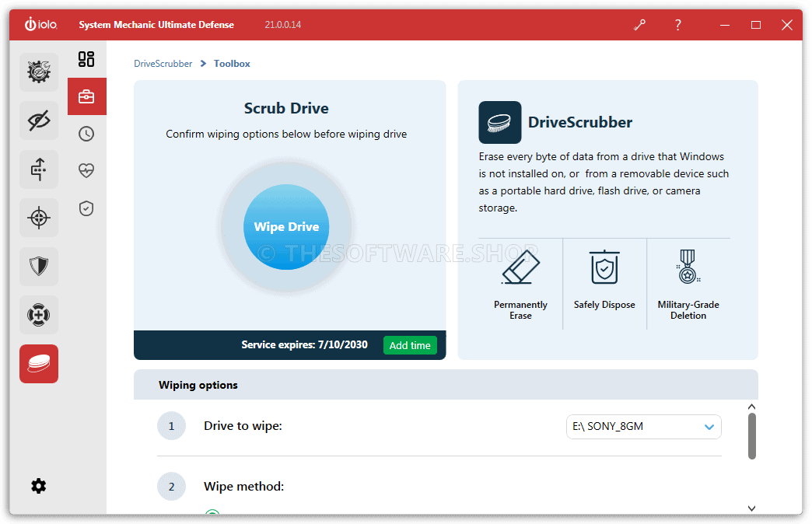Go back to DriveScrubber breadcrumb link
This screenshot has width=812, height=524.
tap(163, 64)
